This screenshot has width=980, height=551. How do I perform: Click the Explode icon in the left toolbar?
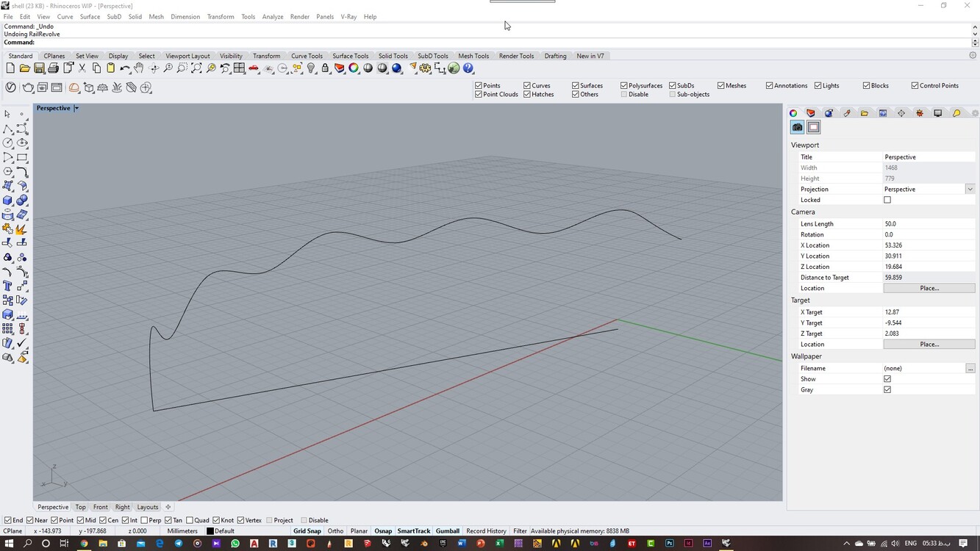[22, 228]
